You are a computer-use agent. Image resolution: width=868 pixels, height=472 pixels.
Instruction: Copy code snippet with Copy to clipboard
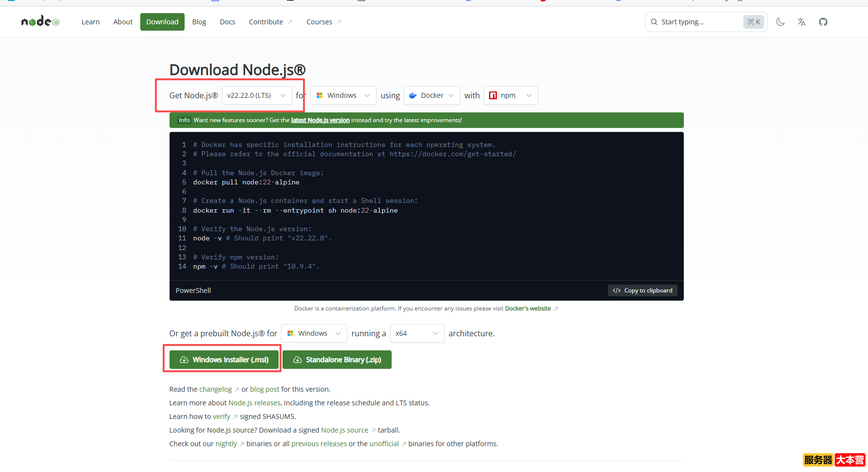click(x=642, y=290)
